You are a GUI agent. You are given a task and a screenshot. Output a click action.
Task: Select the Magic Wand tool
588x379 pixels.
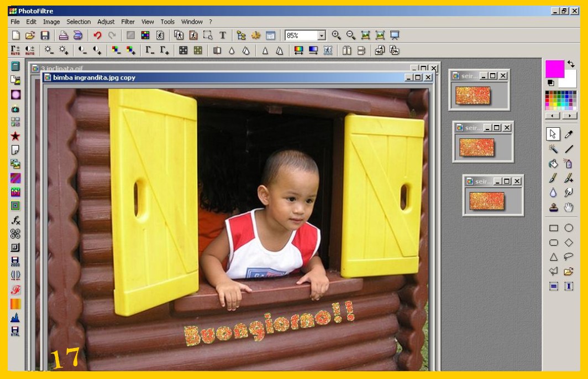pos(553,149)
